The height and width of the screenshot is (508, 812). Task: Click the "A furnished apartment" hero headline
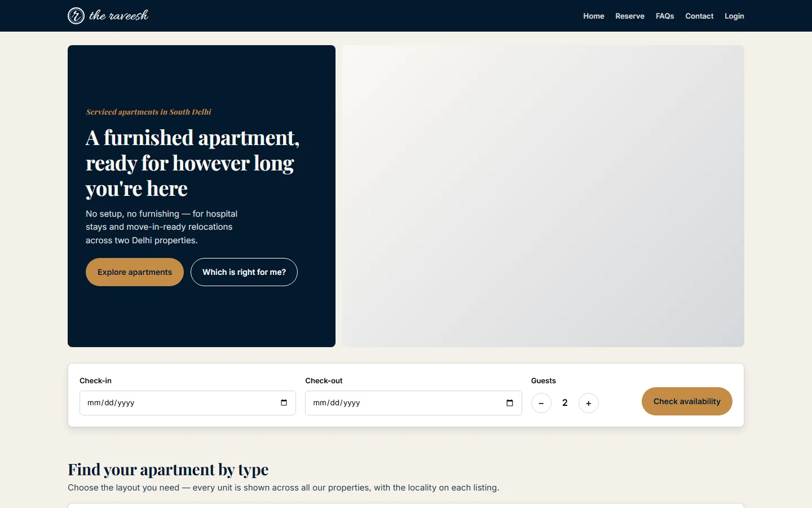coord(193,163)
